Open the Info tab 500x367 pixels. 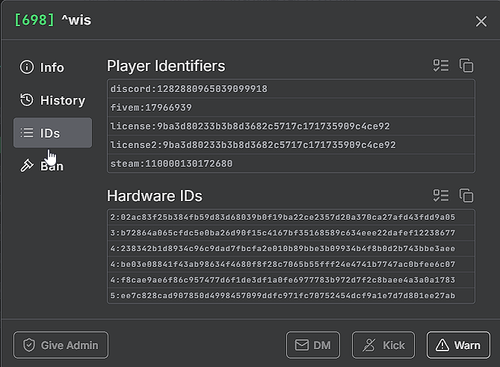[x=52, y=67]
